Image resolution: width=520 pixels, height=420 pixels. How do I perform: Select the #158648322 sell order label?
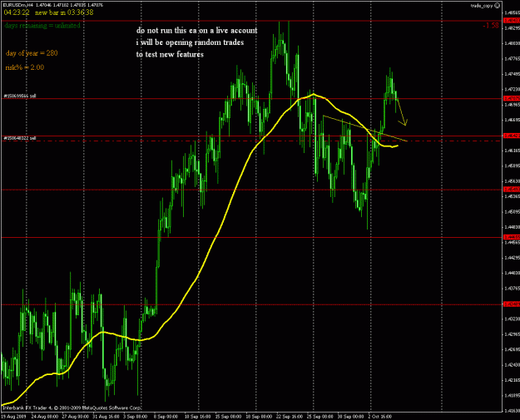20,138
